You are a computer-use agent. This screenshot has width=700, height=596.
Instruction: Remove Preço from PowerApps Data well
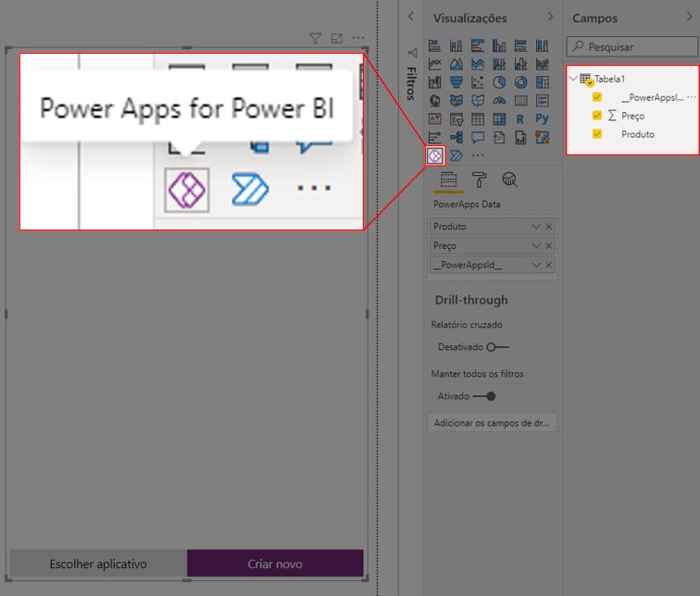point(548,246)
